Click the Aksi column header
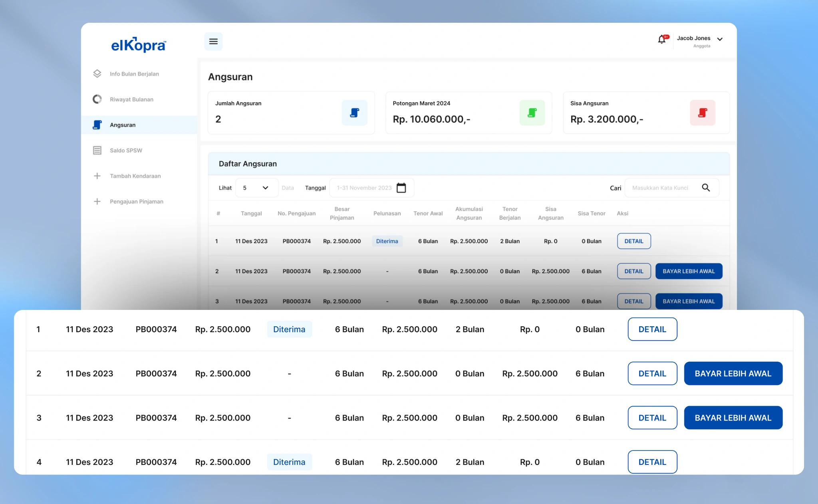 tap(622, 214)
